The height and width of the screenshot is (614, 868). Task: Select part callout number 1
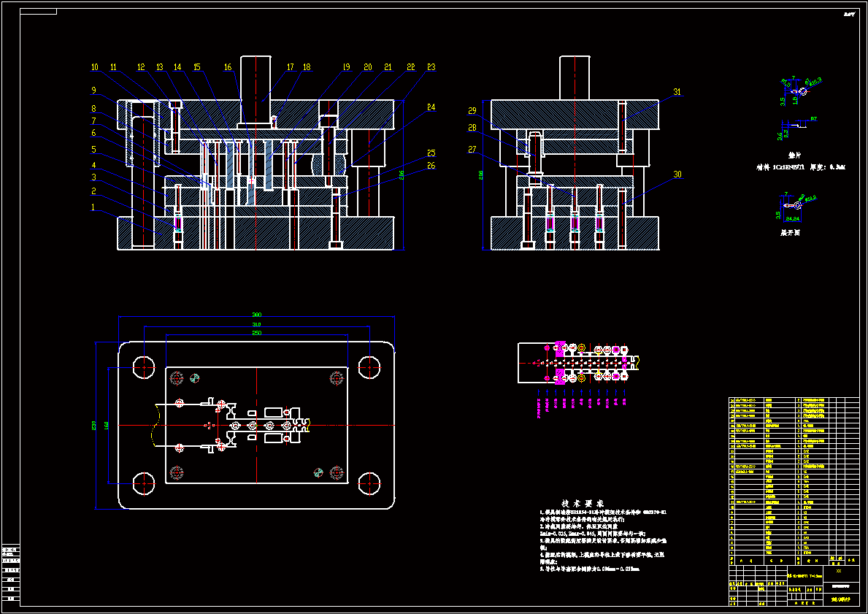[94, 207]
